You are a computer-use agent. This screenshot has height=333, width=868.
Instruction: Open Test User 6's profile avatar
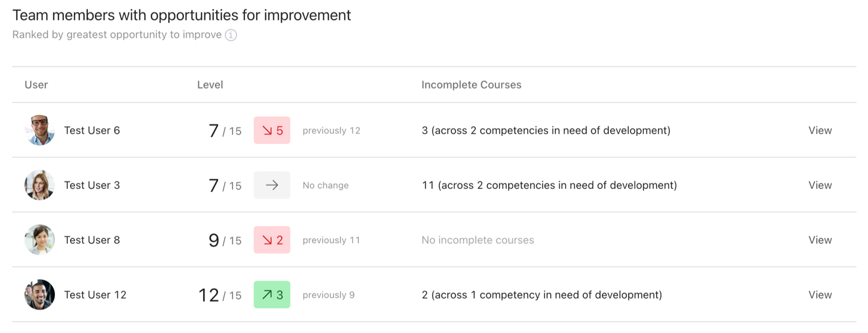pos(40,130)
